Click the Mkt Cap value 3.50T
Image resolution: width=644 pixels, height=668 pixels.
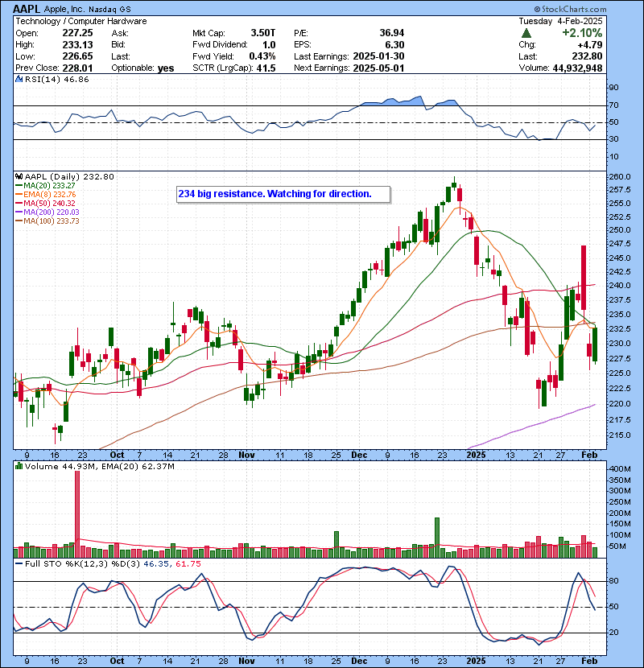click(263, 33)
